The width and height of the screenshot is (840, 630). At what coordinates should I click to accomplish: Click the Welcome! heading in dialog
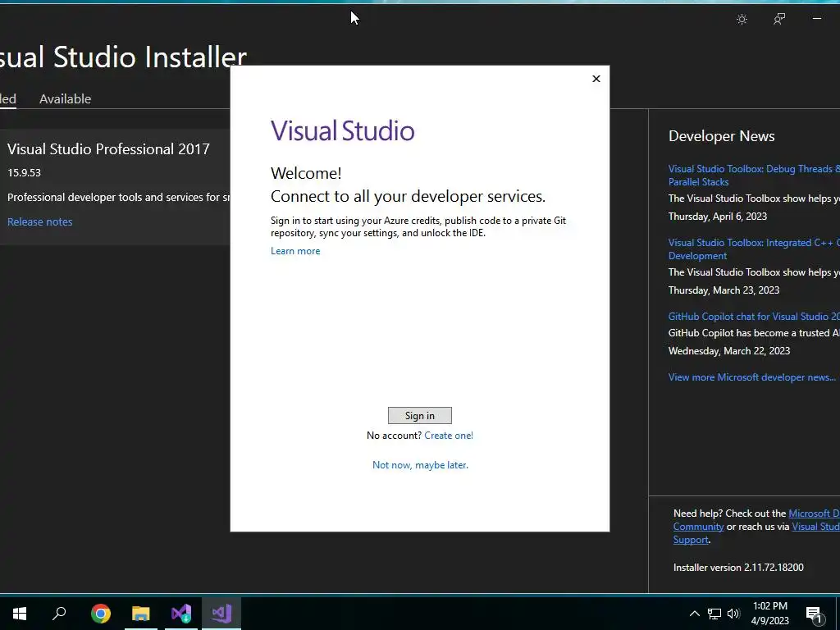[306, 174]
